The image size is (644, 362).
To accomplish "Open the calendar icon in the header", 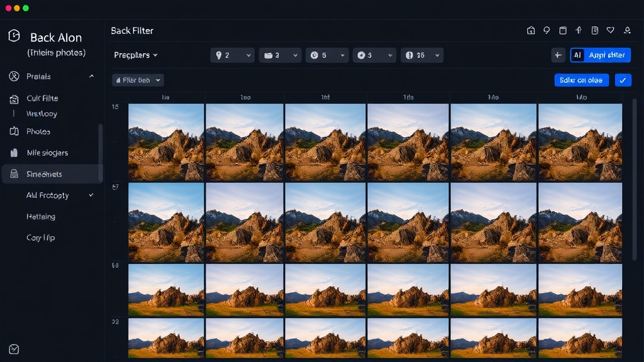I will pos(563,30).
